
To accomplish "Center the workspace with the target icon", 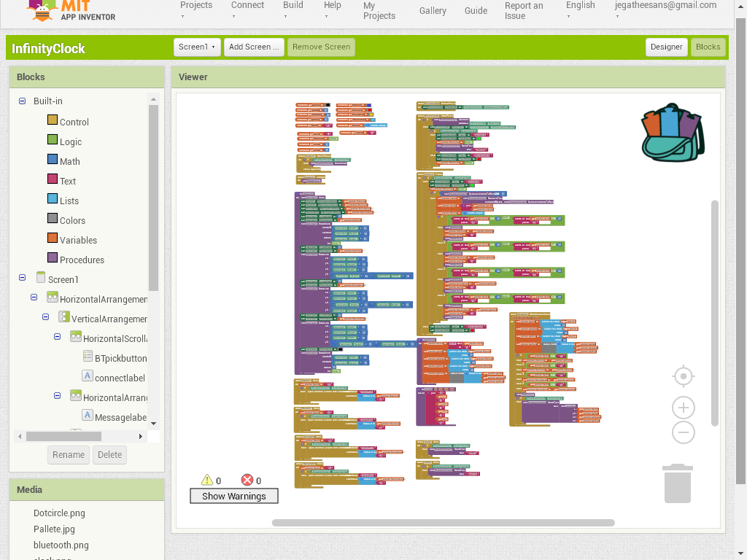I will tap(683, 376).
